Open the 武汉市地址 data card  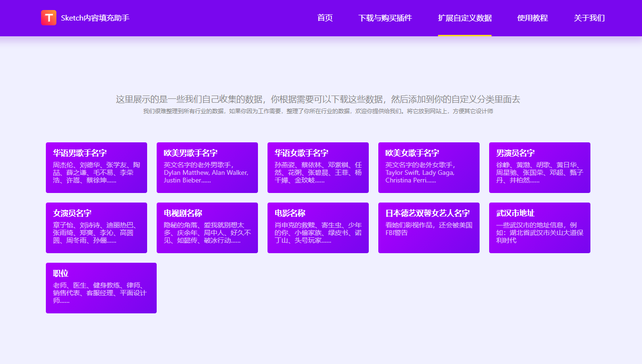click(540, 228)
